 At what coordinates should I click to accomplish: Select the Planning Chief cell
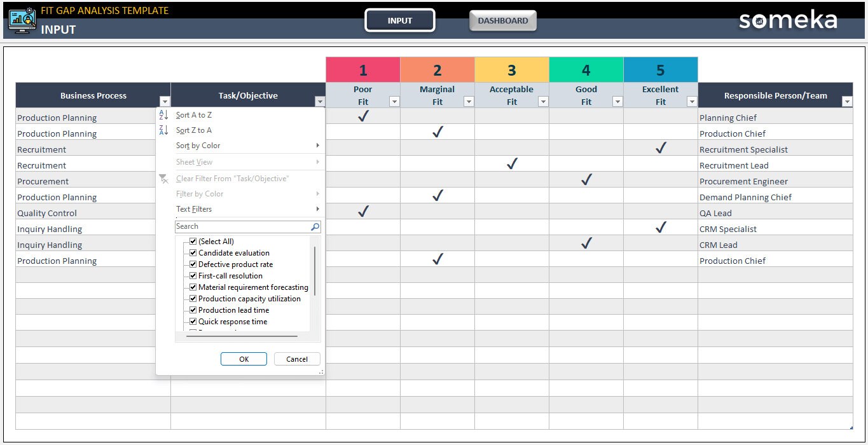[775, 118]
